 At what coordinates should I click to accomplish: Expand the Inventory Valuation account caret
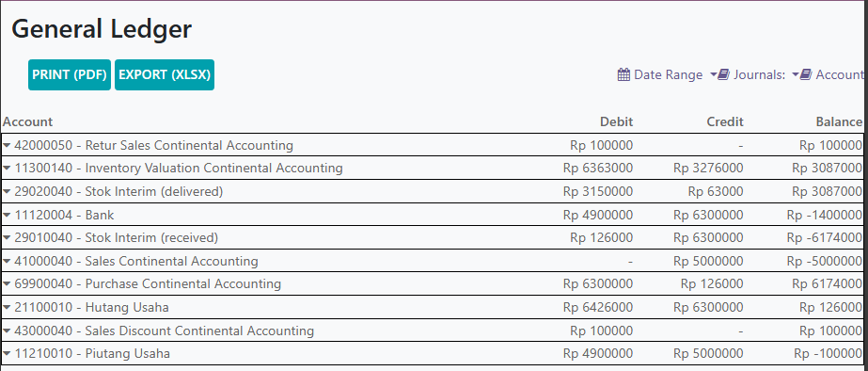7,168
